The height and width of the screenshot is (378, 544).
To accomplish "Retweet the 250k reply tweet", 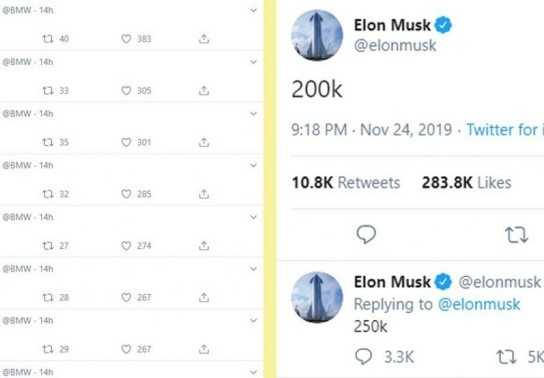I will pyautogui.click(x=506, y=357).
